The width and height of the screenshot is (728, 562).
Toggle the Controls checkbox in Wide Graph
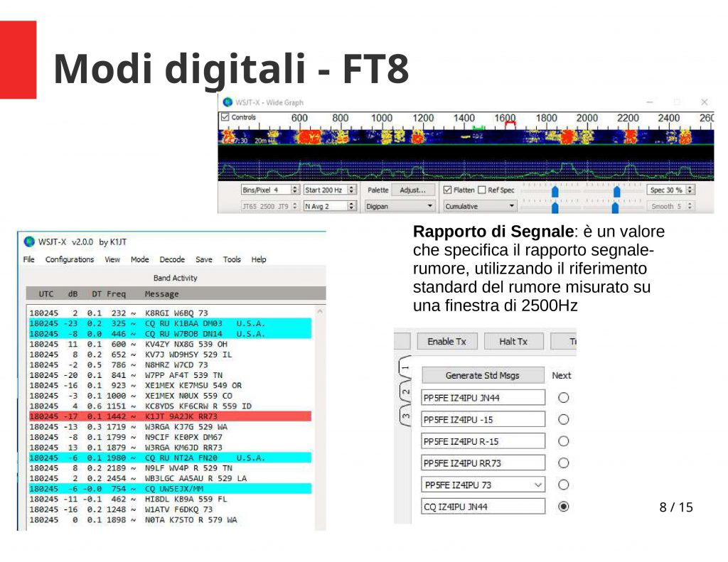tap(225, 117)
